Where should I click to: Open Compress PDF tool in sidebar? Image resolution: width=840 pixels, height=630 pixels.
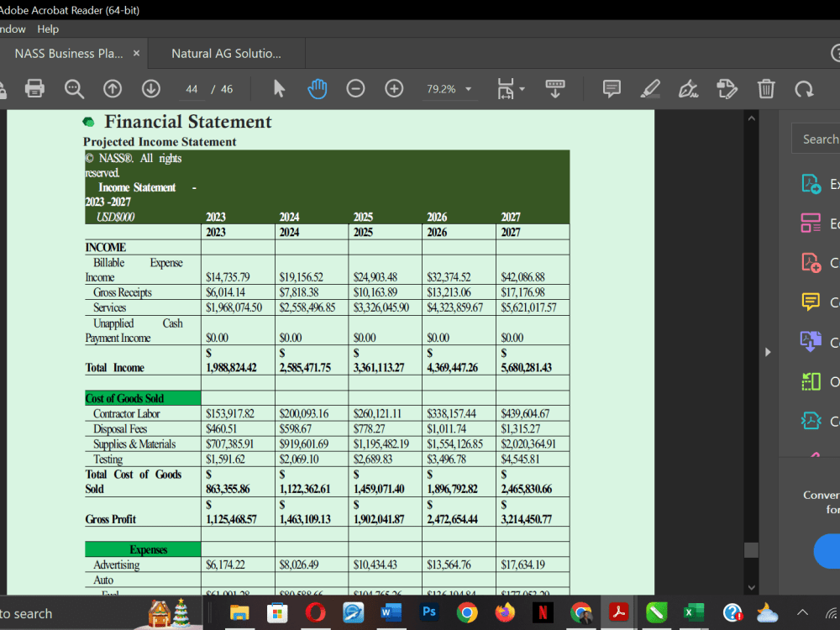(811, 421)
